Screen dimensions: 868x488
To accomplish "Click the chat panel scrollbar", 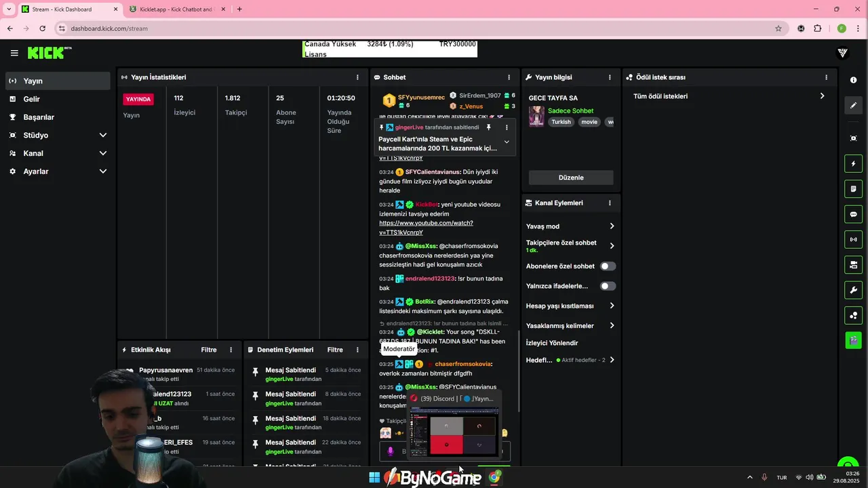I will click(x=519, y=371).
